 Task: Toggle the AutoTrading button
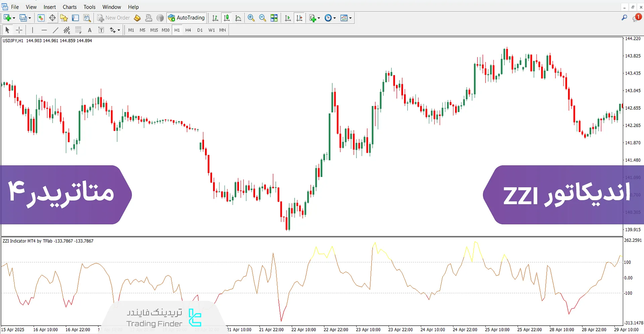coord(187,18)
